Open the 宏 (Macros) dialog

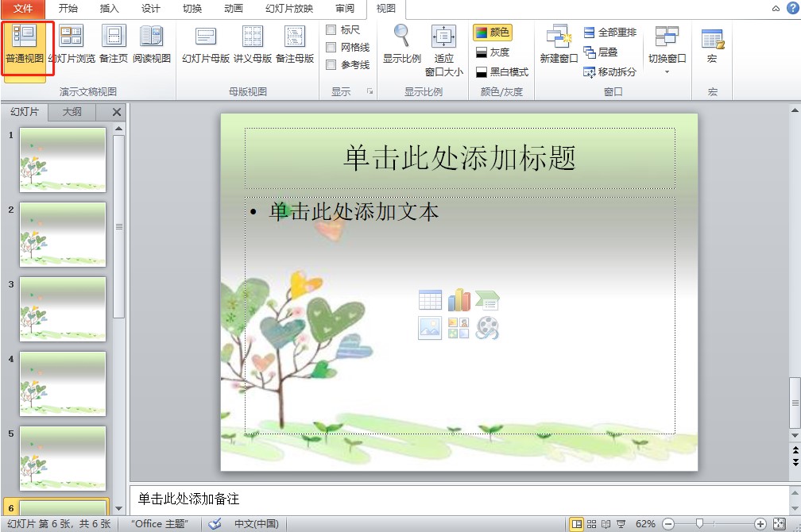(712, 44)
